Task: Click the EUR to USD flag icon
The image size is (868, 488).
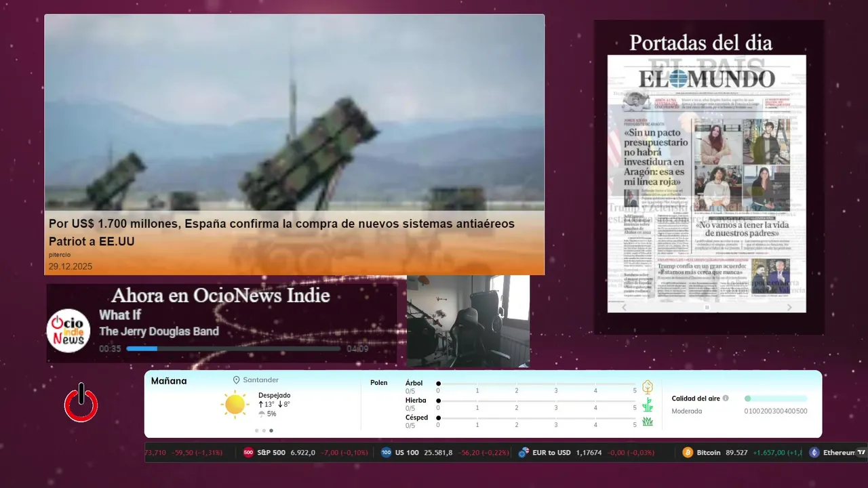Action: pyautogui.click(x=524, y=453)
